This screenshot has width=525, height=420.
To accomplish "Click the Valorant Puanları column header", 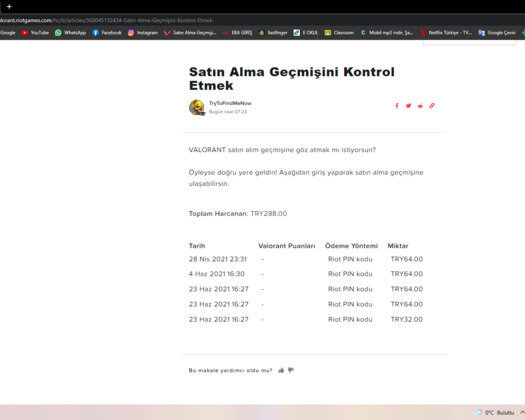I will tap(287, 246).
